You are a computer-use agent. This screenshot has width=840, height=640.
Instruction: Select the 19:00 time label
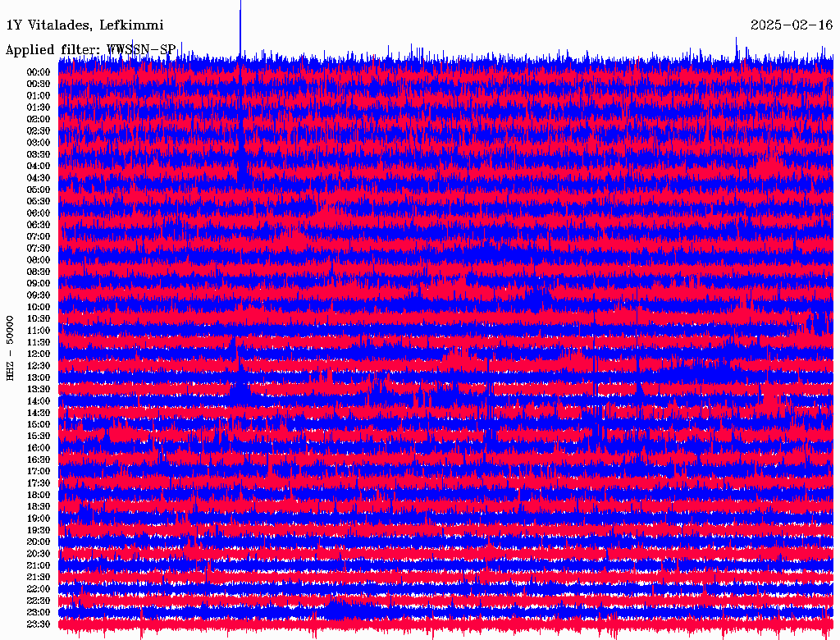click(x=39, y=519)
